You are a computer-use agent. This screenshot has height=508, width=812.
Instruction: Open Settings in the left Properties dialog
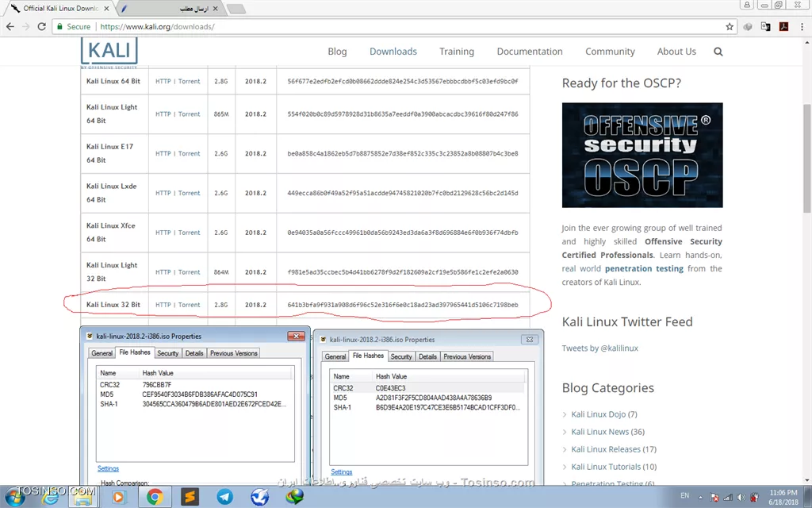(108, 468)
